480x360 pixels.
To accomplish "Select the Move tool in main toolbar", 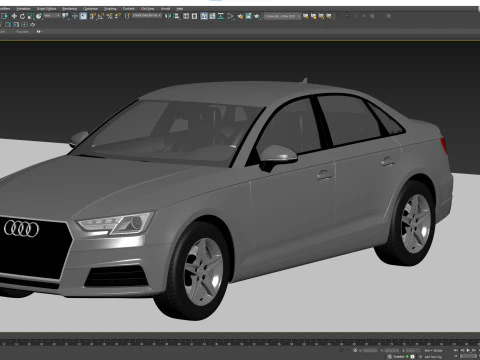I will (x=14, y=16).
